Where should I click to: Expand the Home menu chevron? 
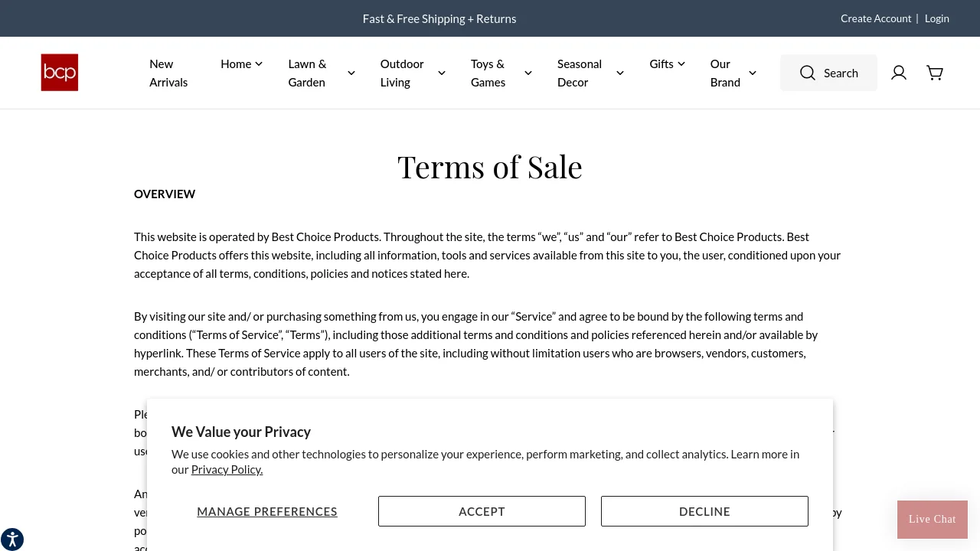coord(259,64)
